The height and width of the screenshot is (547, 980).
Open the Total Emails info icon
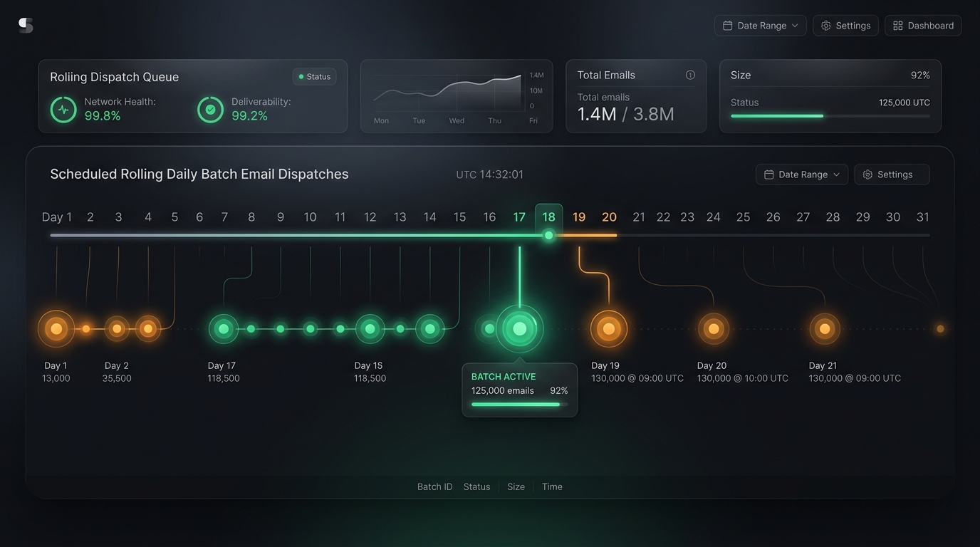tap(690, 75)
